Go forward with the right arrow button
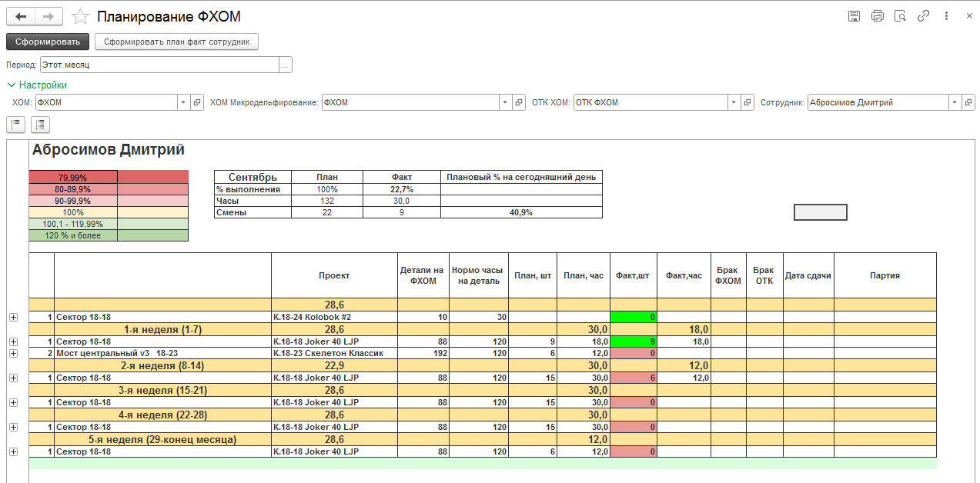This screenshot has width=980, height=483. click(48, 16)
